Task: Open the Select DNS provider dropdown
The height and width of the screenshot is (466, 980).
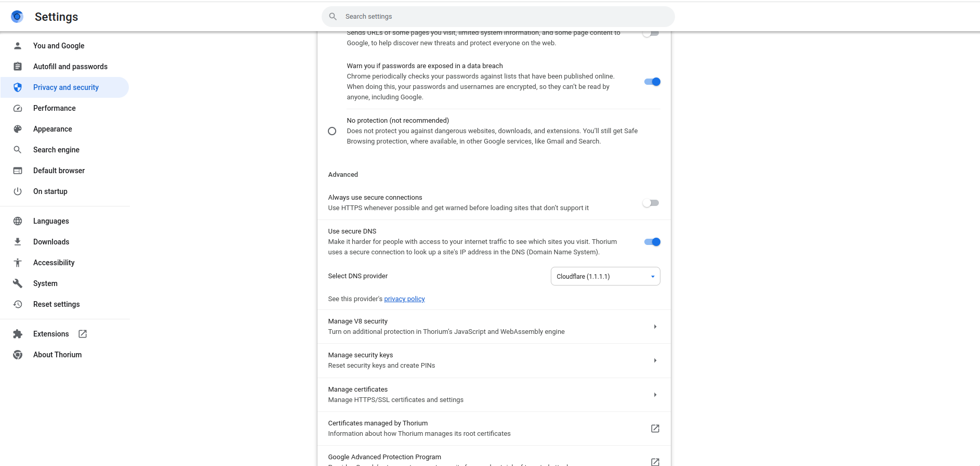Action: click(x=605, y=276)
